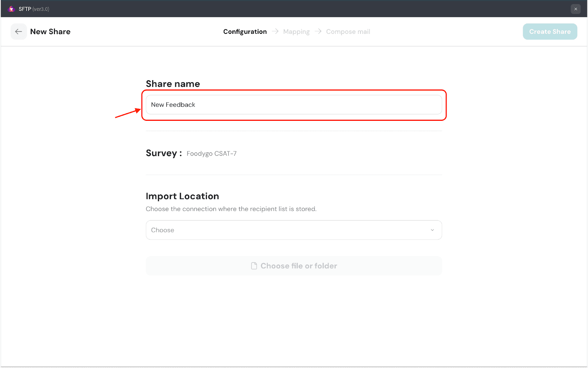Screen dimensions: 588x368
Task: Click arrow between Mapping and Compose mail
Action: coord(318,32)
